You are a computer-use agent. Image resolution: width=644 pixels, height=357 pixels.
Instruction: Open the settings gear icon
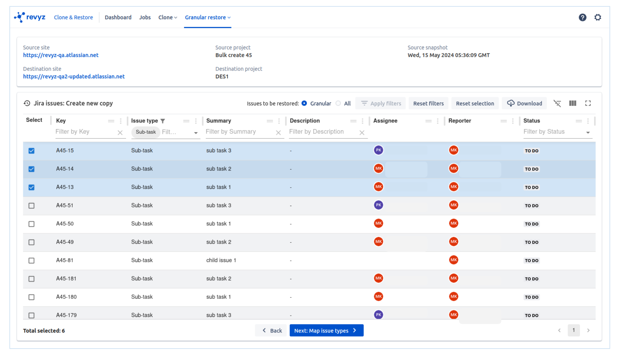pyautogui.click(x=598, y=17)
